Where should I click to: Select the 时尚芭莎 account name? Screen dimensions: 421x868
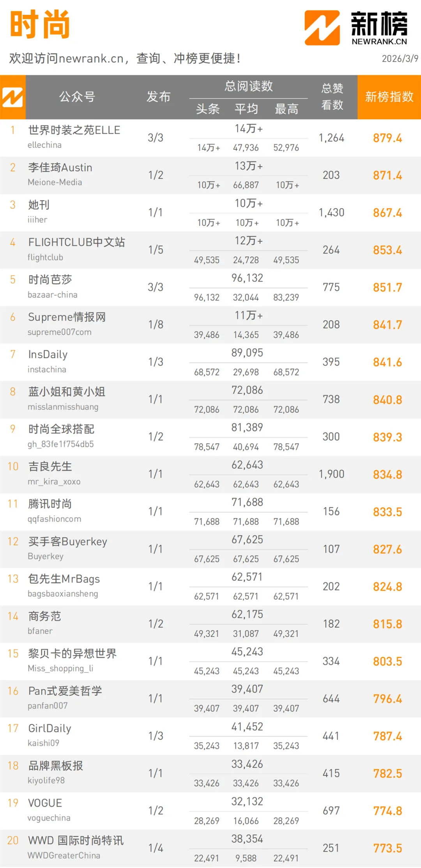tap(50, 280)
